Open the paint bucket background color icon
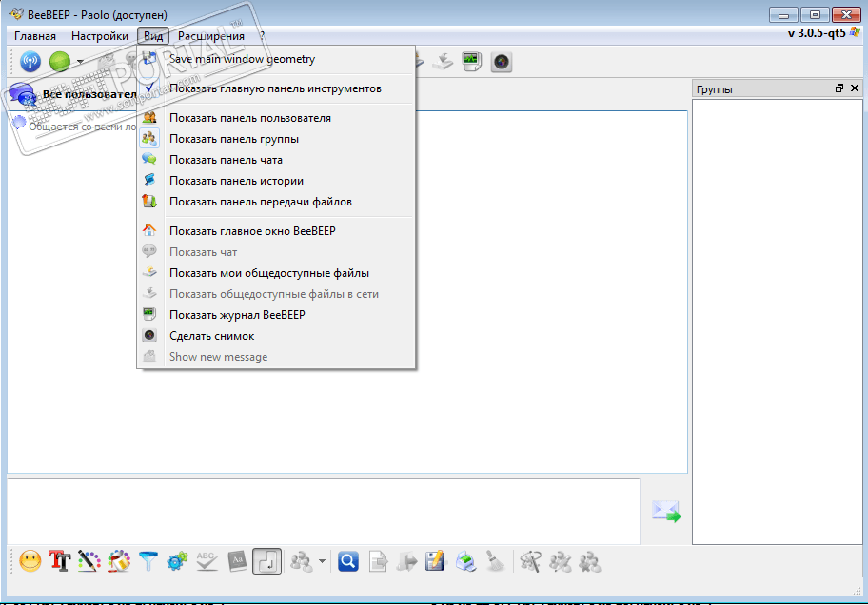Viewport: 868px width, 605px height. coord(119,561)
